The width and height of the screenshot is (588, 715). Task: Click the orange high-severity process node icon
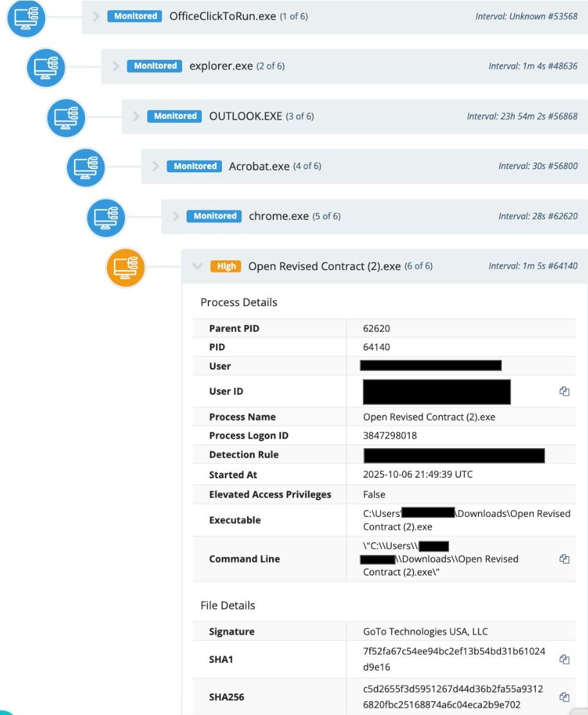coord(126,267)
